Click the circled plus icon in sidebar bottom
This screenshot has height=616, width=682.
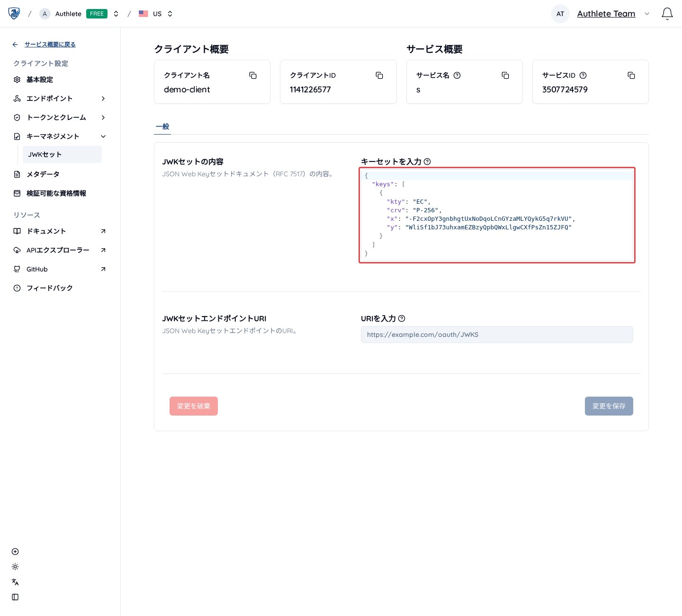pyautogui.click(x=15, y=552)
